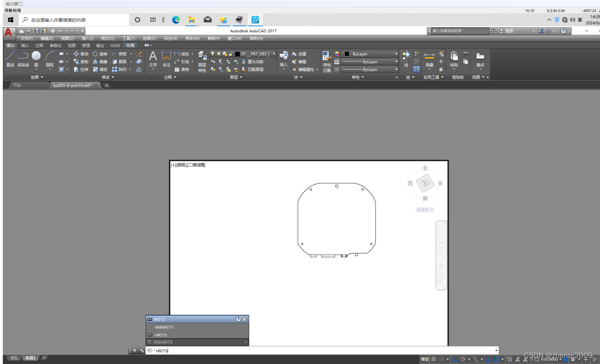600x364 pixels.
Task: Select the Line (直线) drawing tool
Action: tap(10, 58)
